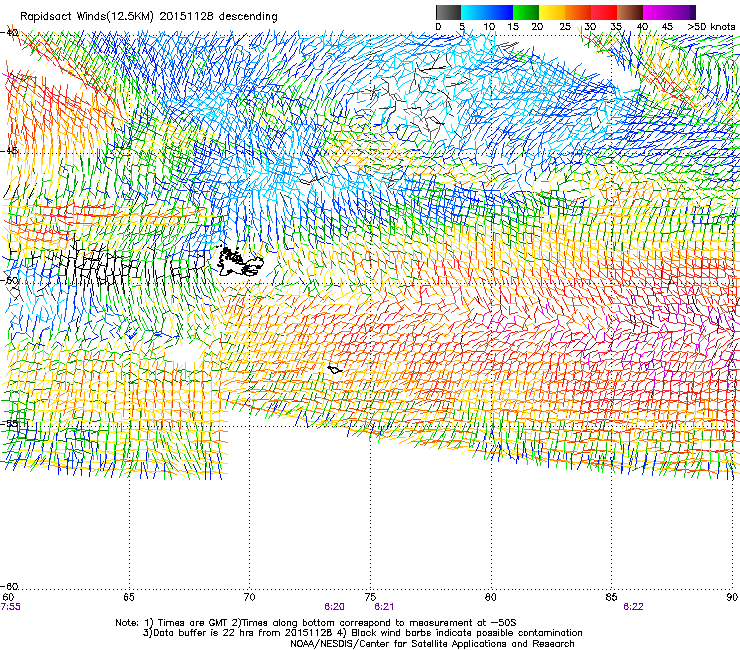Viewport: 740px width, 650px height.
Task: Select the cyan-blue 5-15 knots legend swatch
Action: coord(487,12)
